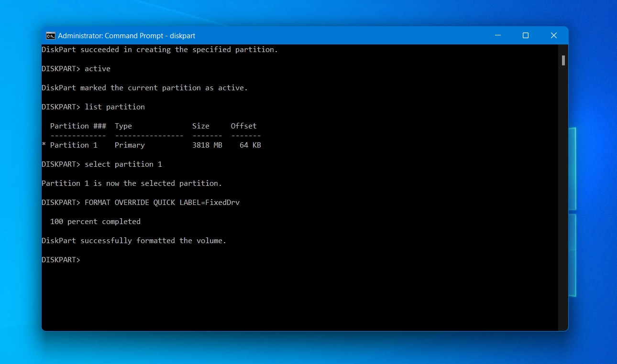Click the 'Partition ###' column header

[x=78, y=126]
